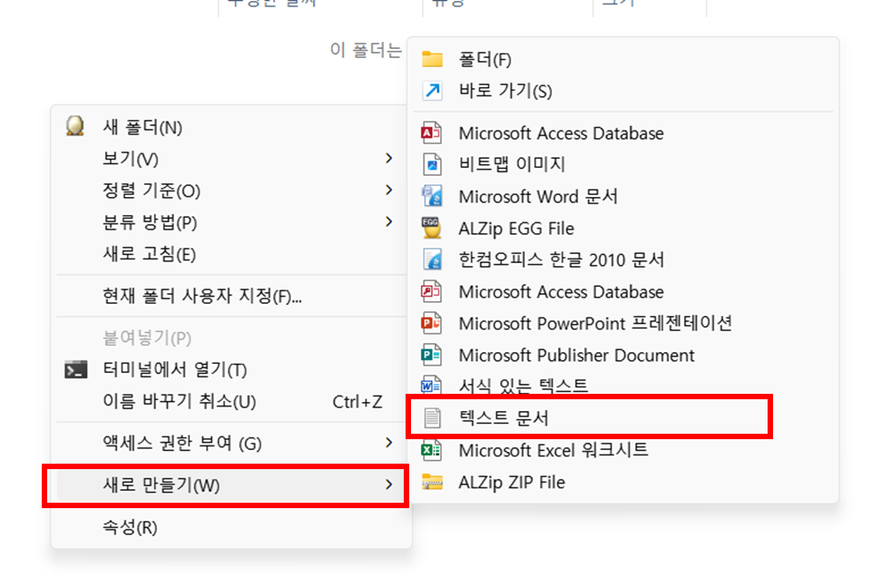Click the Ctrl+Z shortcut label
Image resolution: width=891 pixels, height=588 pixels.
point(357,402)
